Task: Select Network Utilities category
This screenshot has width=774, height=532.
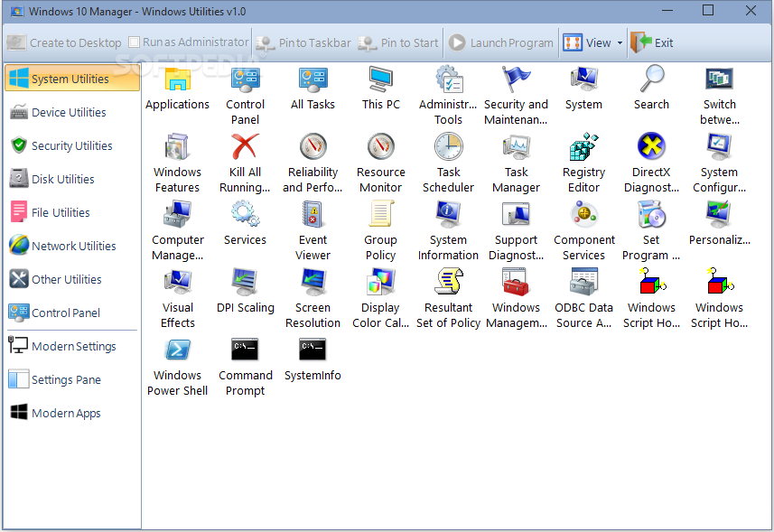Action: [x=72, y=246]
